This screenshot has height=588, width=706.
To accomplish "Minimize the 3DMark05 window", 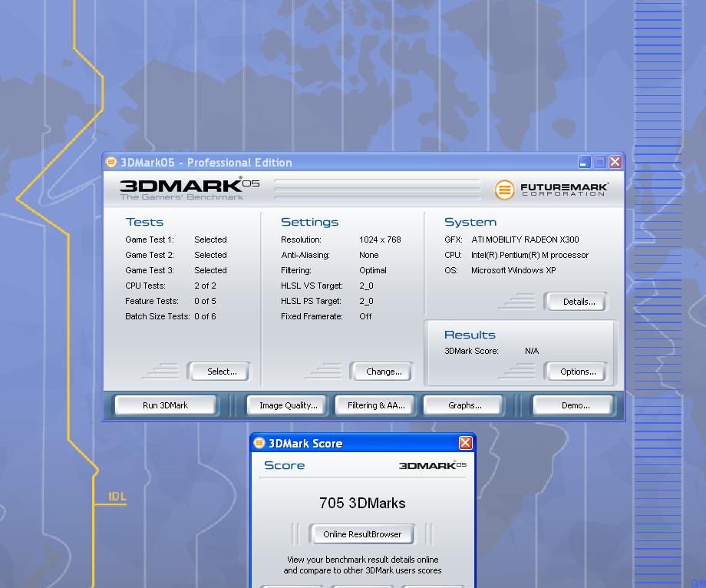I will (584, 162).
